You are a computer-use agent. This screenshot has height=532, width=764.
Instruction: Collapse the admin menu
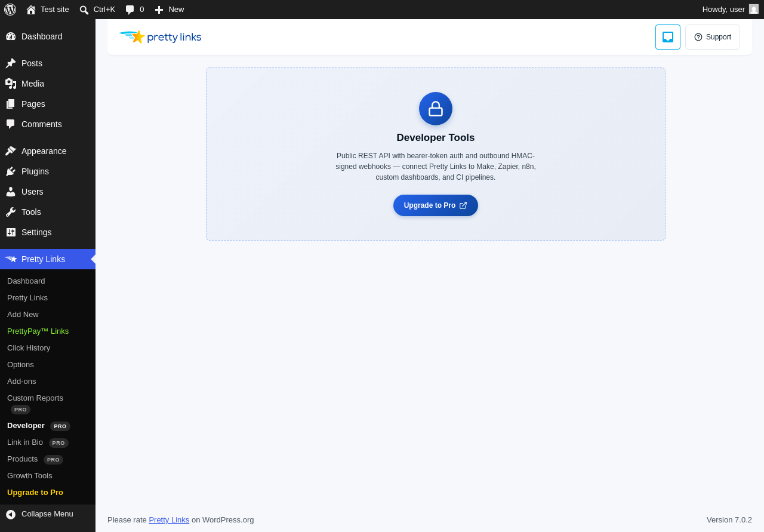click(x=48, y=514)
